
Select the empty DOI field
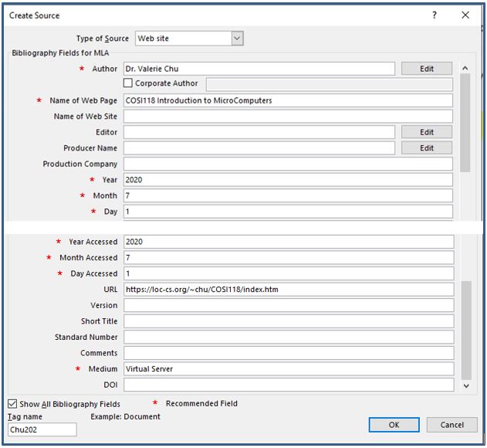point(287,385)
